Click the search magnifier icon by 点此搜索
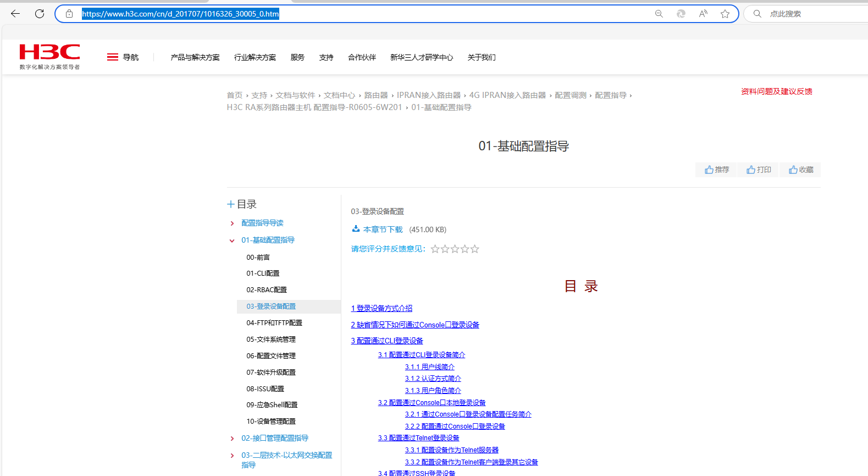The width and height of the screenshot is (868, 476). coord(758,14)
